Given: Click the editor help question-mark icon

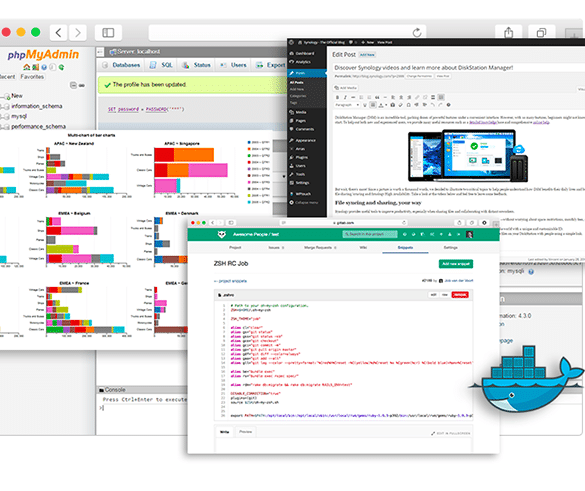Looking at the screenshot, I should [x=448, y=105].
